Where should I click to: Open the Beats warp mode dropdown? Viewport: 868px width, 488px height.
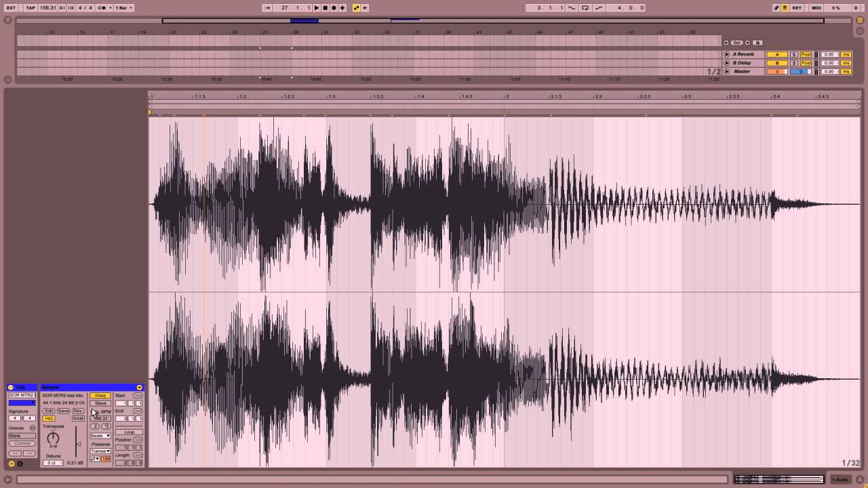coord(100,436)
